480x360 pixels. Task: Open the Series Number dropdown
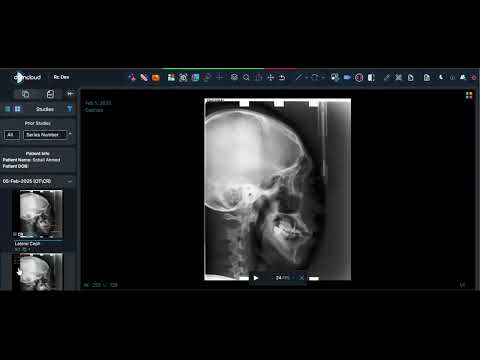tap(45, 135)
